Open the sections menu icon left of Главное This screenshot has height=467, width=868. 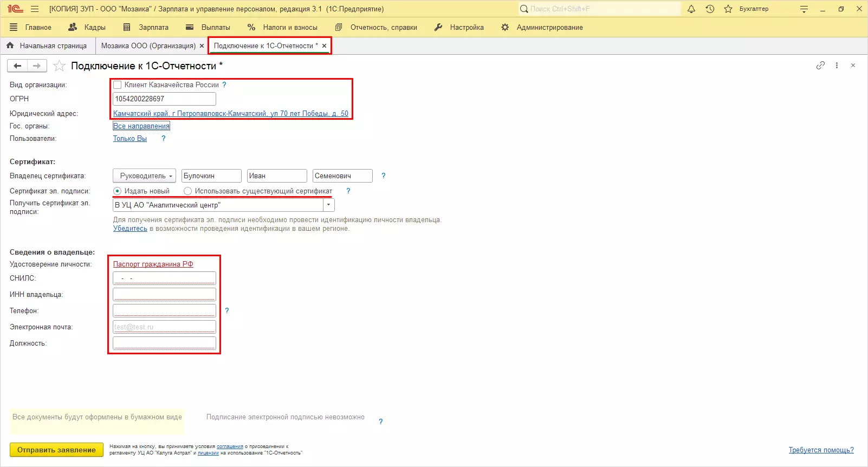[x=14, y=27]
